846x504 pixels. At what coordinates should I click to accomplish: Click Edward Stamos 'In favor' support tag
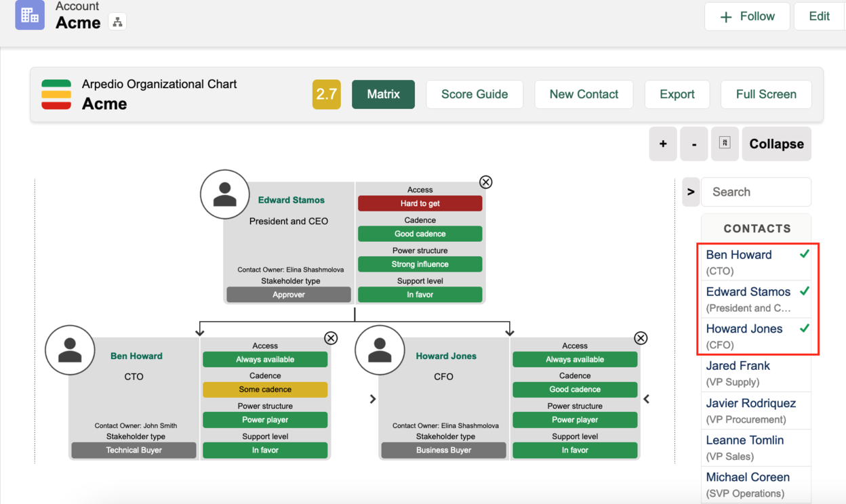pos(420,295)
